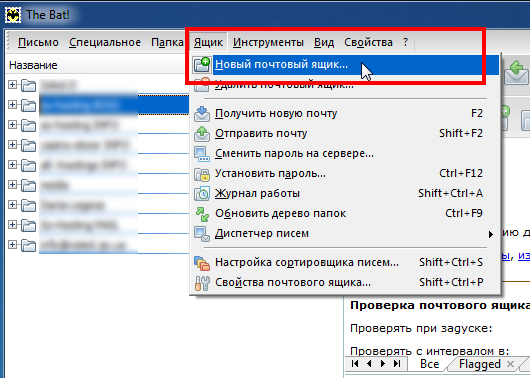Open the Вид menu

(x=324, y=42)
